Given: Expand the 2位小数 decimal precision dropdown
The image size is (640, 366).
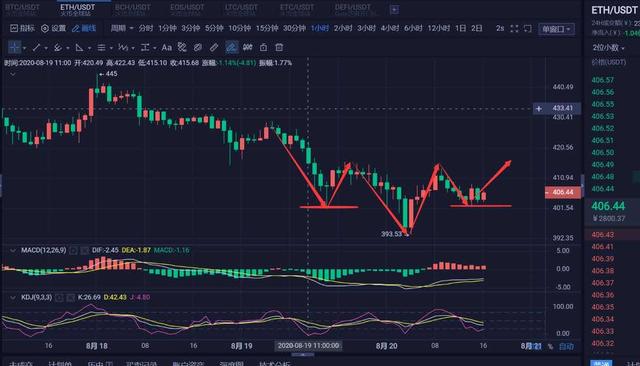Looking at the screenshot, I should 609,48.
